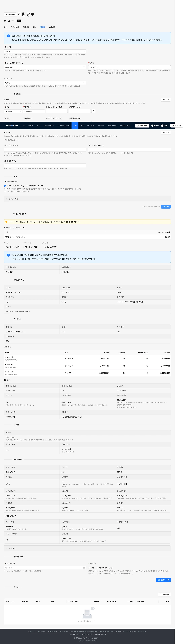Open 인사 in the navigation bar
183x644 pixels.
pyautogui.click(x=75, y=125)
